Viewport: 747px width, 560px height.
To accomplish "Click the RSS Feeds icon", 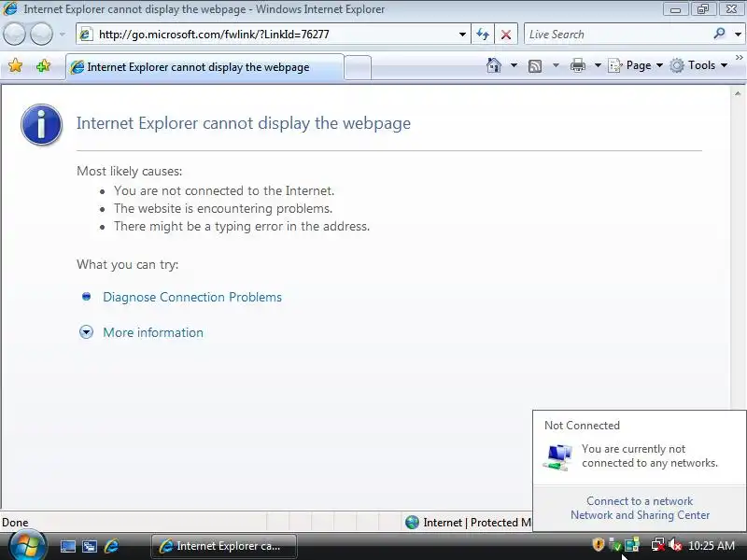I will click(535, 65).
